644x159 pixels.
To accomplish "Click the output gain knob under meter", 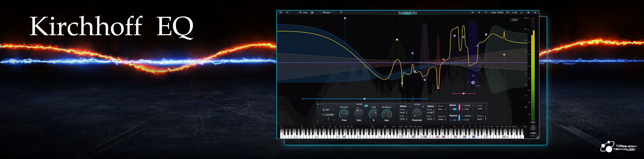I will point(533,128).
